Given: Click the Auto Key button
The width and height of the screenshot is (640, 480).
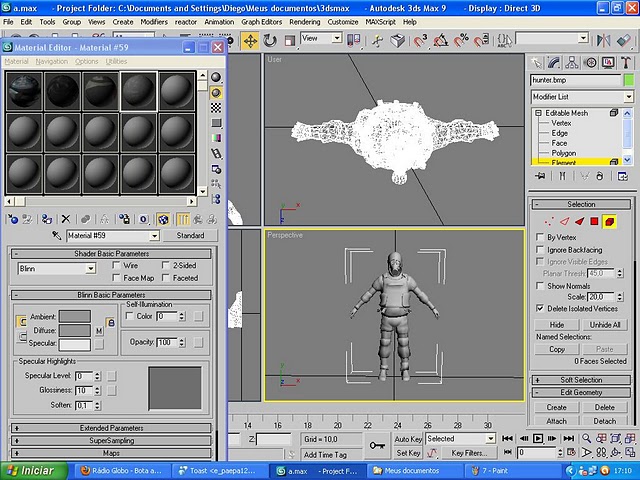Looking at the screenshot, I should 408,439.
